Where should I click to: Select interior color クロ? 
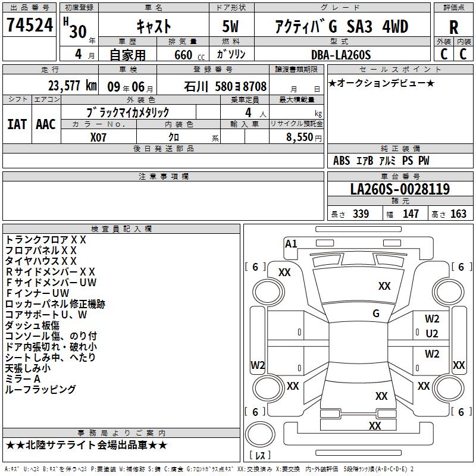(174, 137)
